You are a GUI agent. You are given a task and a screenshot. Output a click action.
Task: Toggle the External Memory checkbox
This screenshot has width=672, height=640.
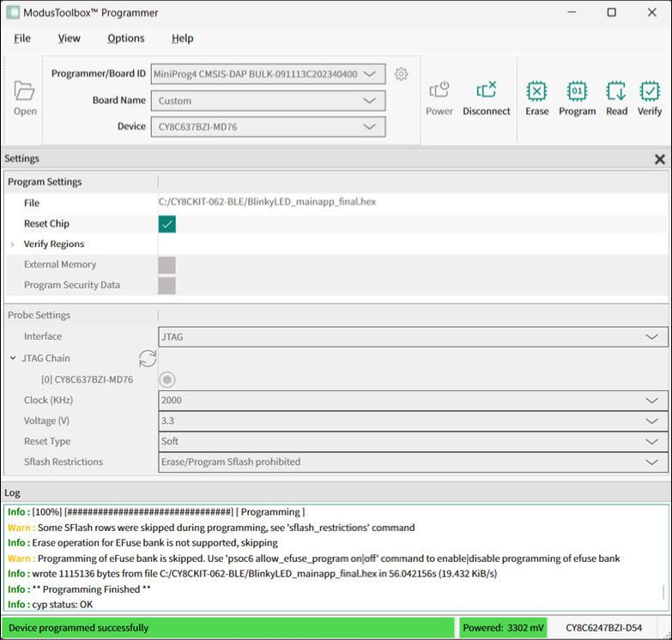[166, 265]
